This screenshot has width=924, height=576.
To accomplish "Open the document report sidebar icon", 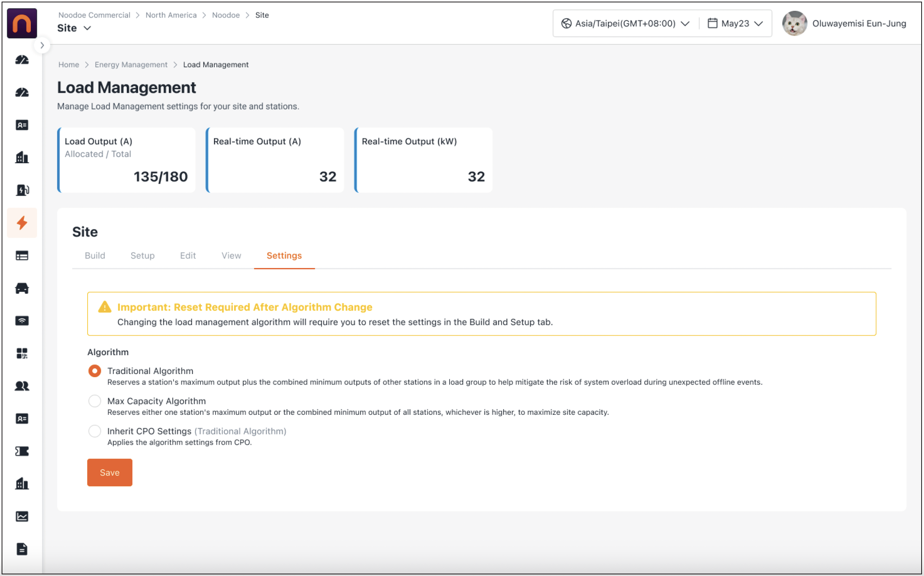I will pos(22,549).
